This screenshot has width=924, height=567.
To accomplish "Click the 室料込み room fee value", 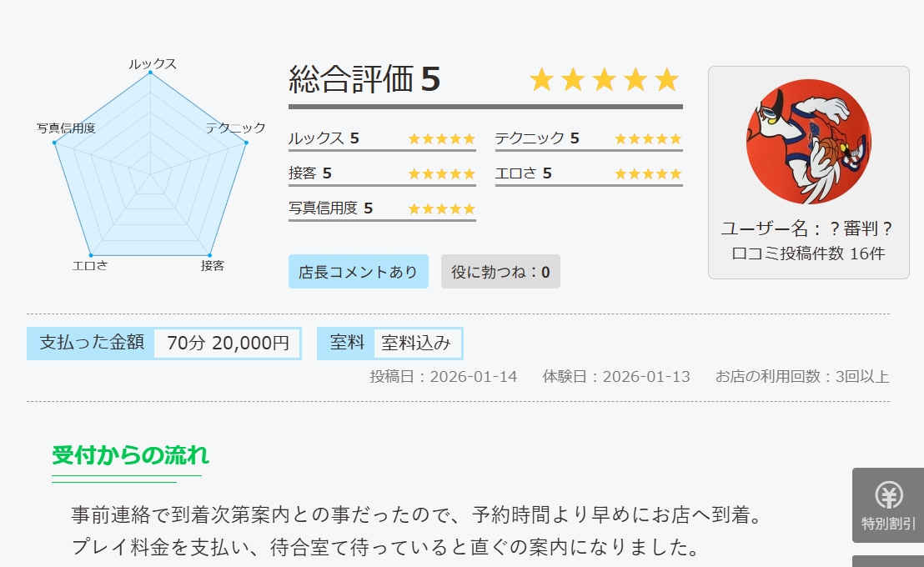I will click(416, 343).
